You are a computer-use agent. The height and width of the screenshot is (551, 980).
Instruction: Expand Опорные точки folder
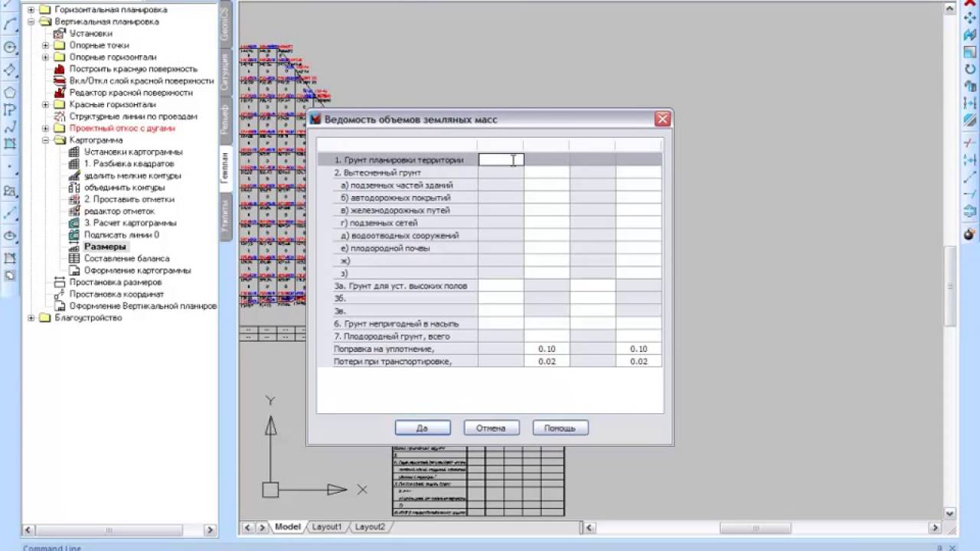pyautogui.click(x=45, y=45)
